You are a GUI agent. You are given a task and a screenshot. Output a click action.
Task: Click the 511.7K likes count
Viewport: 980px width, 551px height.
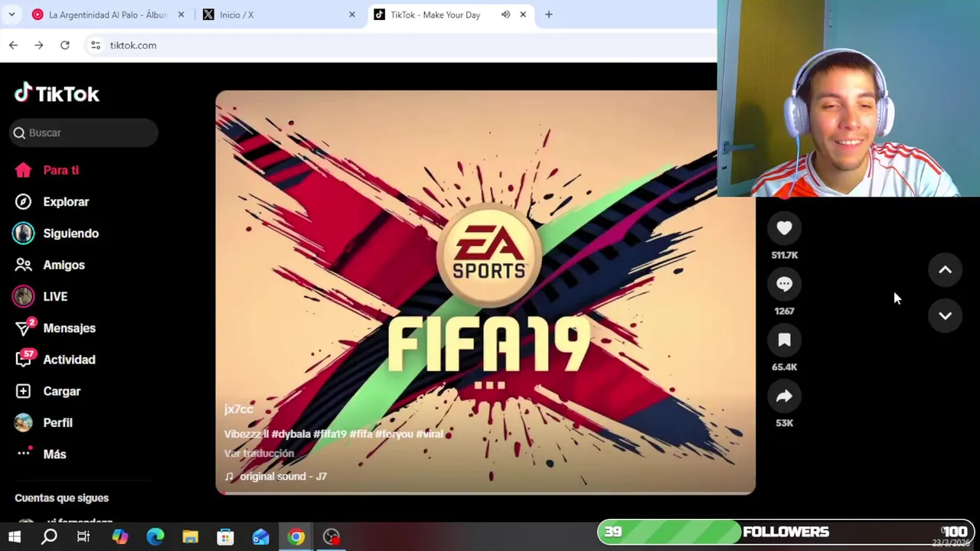coord(784,255)
